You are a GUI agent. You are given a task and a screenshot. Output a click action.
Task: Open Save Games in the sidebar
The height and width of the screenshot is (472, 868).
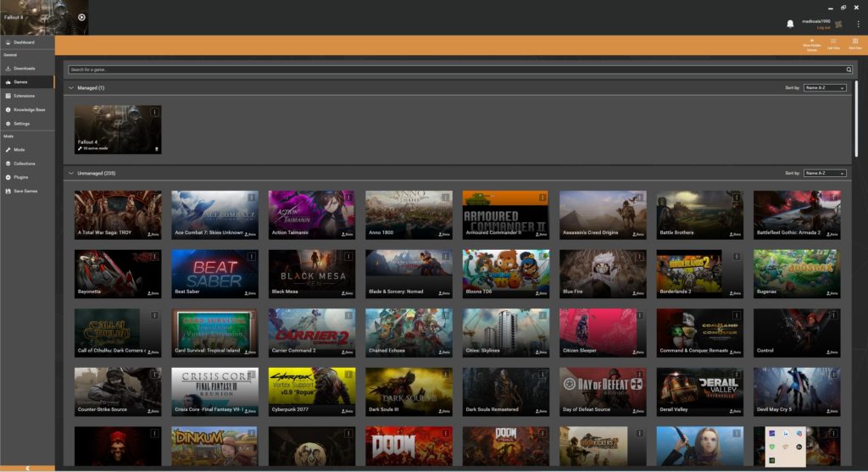[x=27, y=191]
